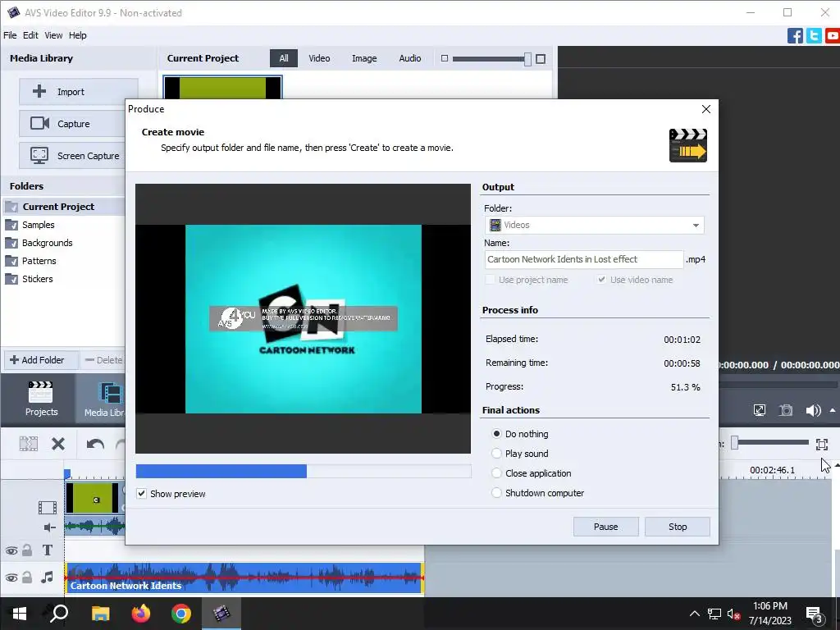Open Windows Start menu
The width and height of the screenshot is (840, 630).
[x=20, y=614]
